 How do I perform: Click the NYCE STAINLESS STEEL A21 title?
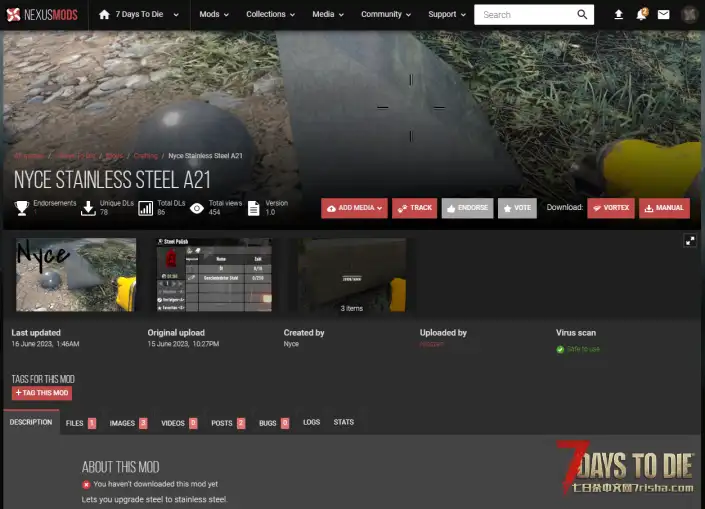pyautogui.click(x=112, y=180)
